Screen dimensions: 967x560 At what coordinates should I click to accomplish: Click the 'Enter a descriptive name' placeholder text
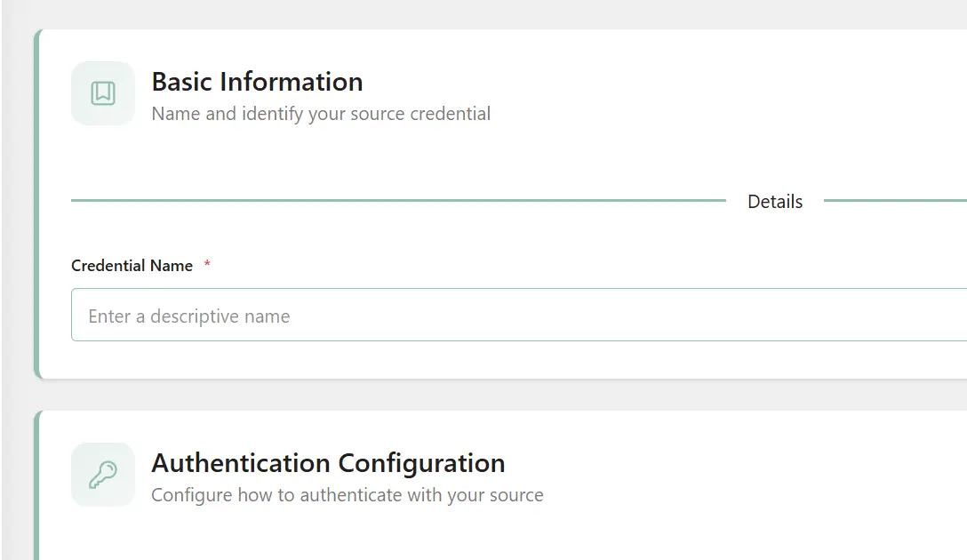pos(189,316)
